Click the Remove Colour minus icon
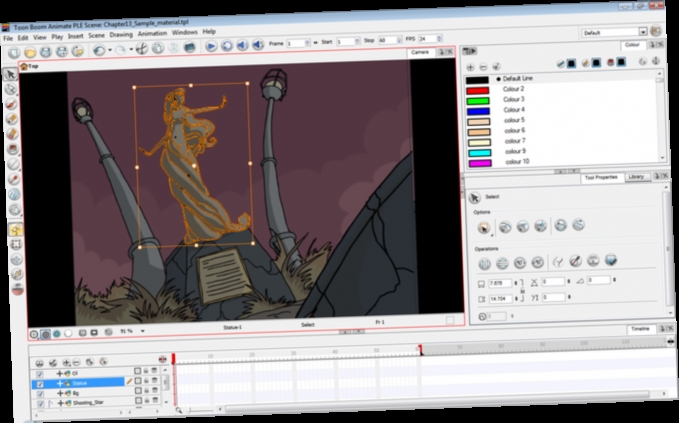 [483, 67]
